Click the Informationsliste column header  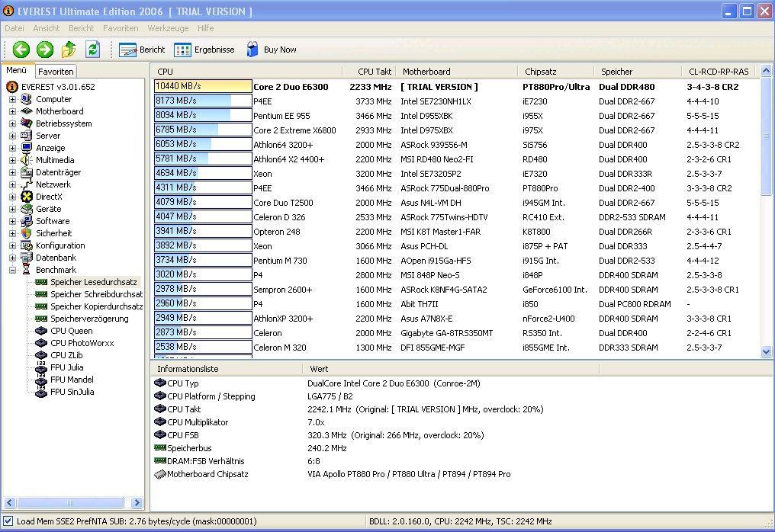227,369
